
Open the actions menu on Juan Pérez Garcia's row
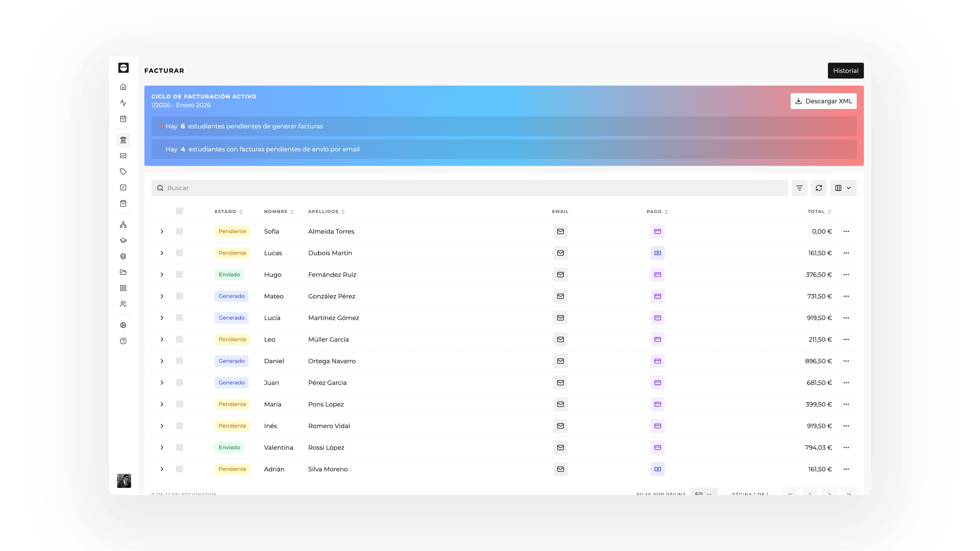click(x=846, y=383)
